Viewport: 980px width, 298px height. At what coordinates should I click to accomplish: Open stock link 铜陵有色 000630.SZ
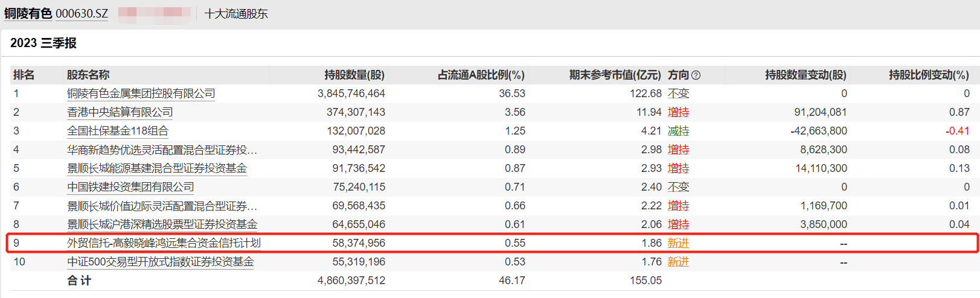click(56, 13)
